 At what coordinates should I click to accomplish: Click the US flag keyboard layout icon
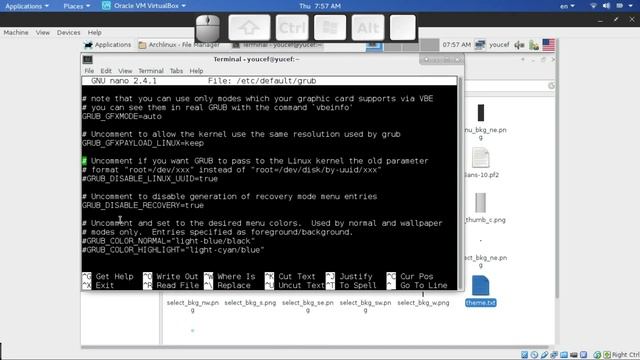549,45
